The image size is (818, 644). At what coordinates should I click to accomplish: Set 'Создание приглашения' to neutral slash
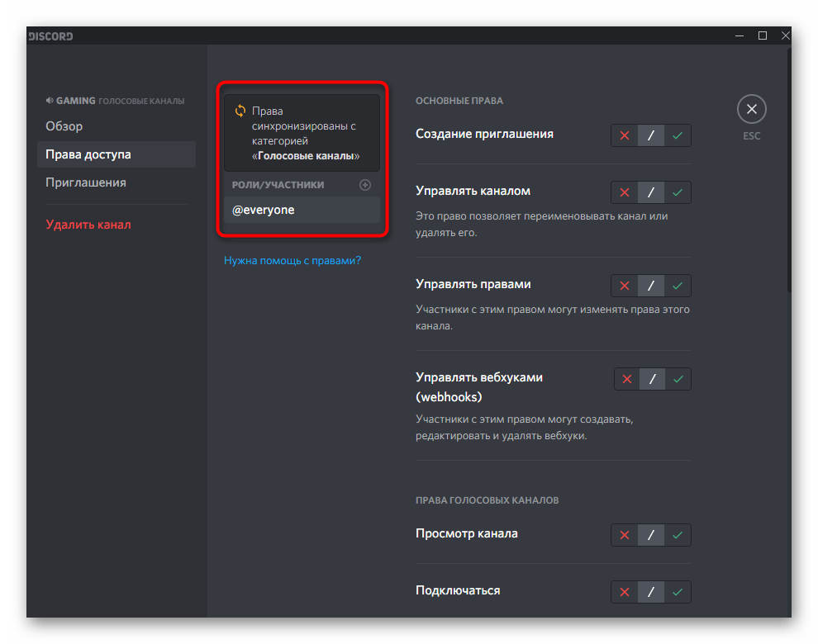(651, 135)
